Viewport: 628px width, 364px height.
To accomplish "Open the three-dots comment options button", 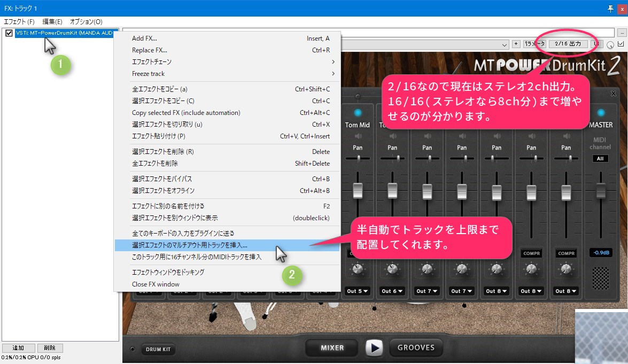I will [x=622, y=33].
